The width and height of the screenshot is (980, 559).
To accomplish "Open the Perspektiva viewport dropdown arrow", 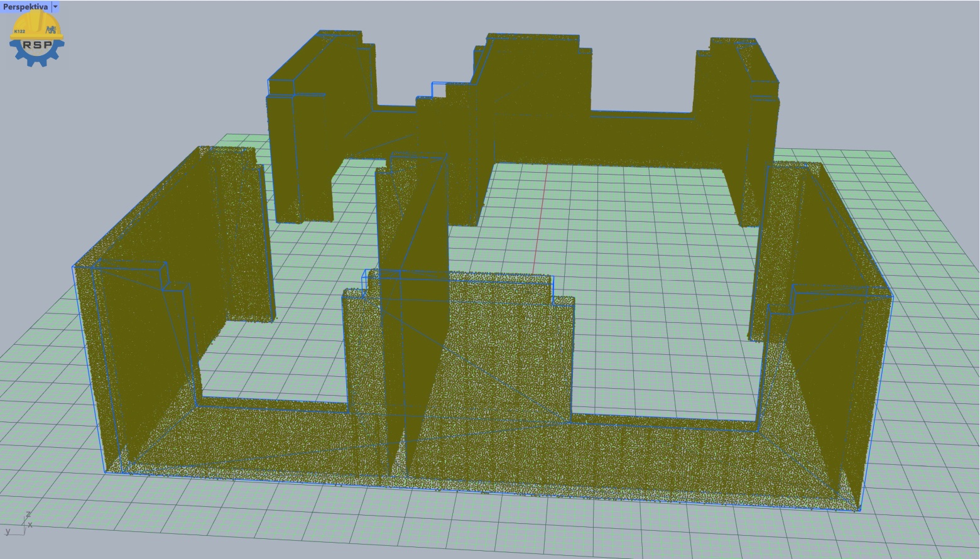I will [x=55, y=7].
